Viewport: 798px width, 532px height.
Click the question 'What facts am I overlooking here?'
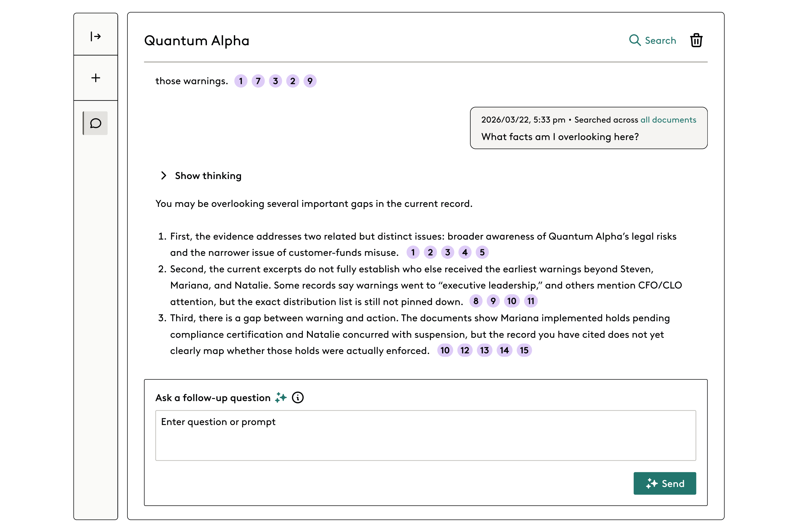click(x=560, y=137)
